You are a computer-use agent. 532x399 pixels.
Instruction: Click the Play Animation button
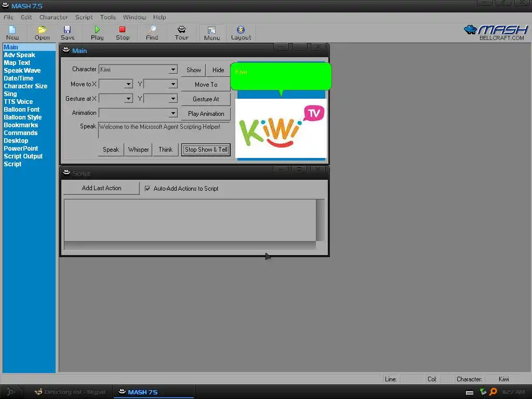click(x=206, y=114)
